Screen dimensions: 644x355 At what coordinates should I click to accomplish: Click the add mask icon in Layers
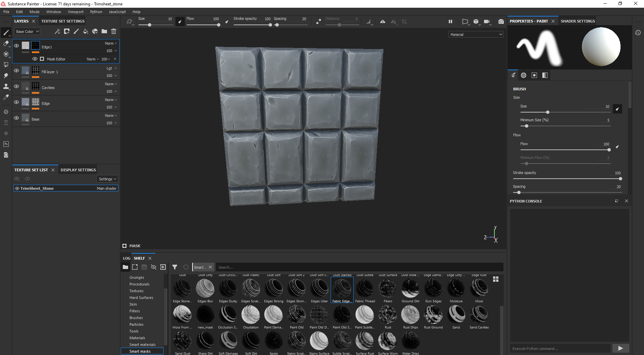click(67, 31)
